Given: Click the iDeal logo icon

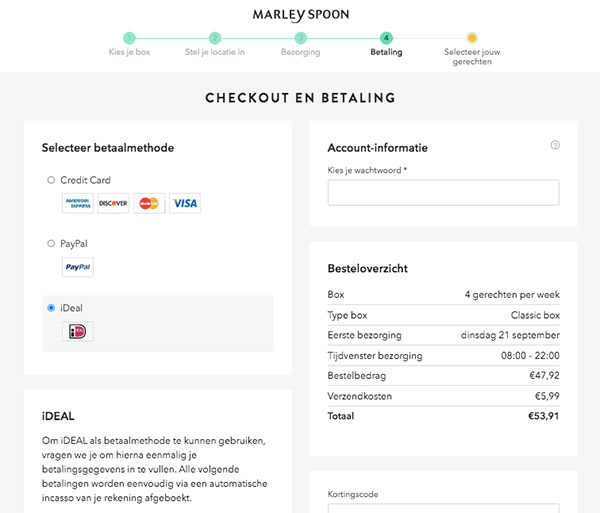Looking at the screenshot, I should (78, 331).
